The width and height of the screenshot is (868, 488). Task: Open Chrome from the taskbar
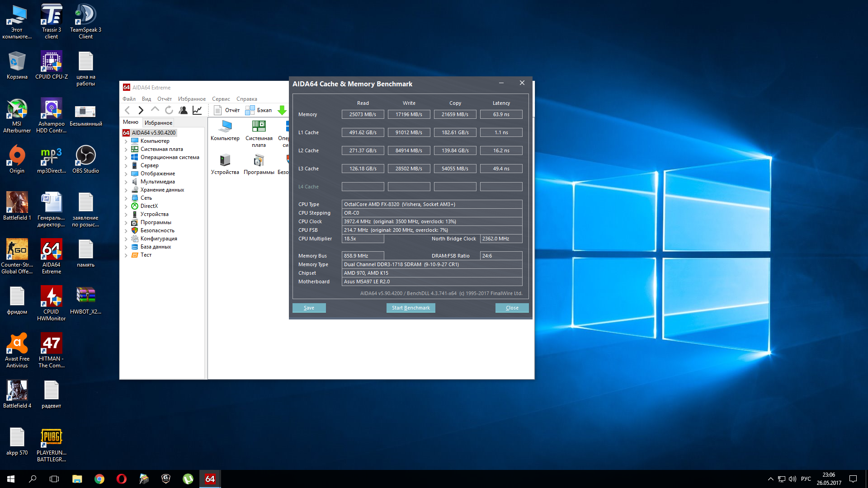99,479
